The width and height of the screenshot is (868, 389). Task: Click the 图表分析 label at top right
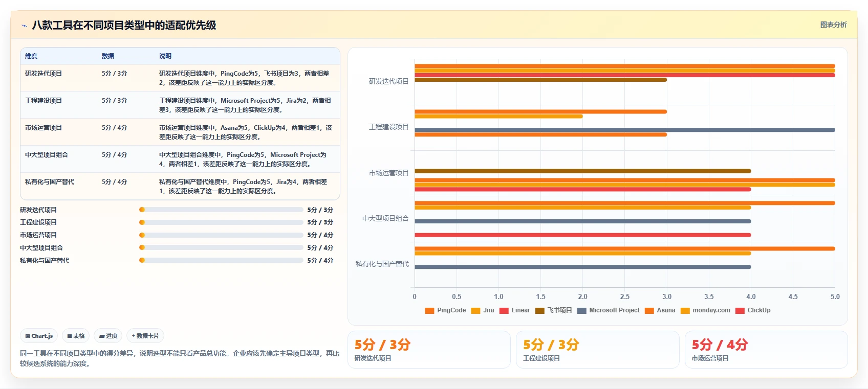coord(833,25)
